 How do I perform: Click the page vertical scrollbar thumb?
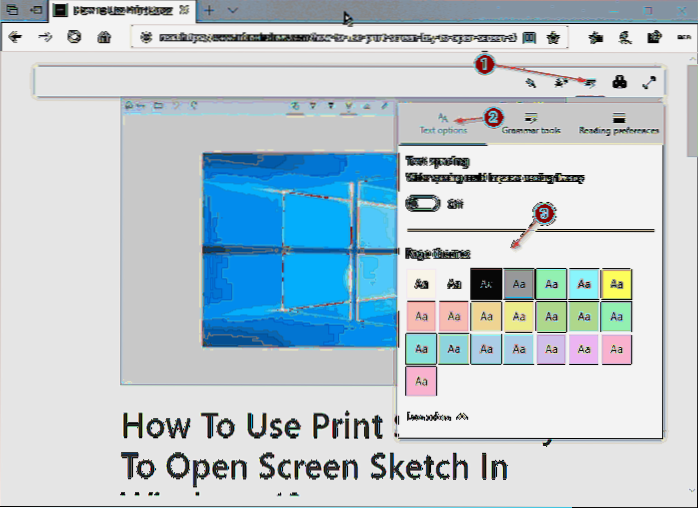693,110
